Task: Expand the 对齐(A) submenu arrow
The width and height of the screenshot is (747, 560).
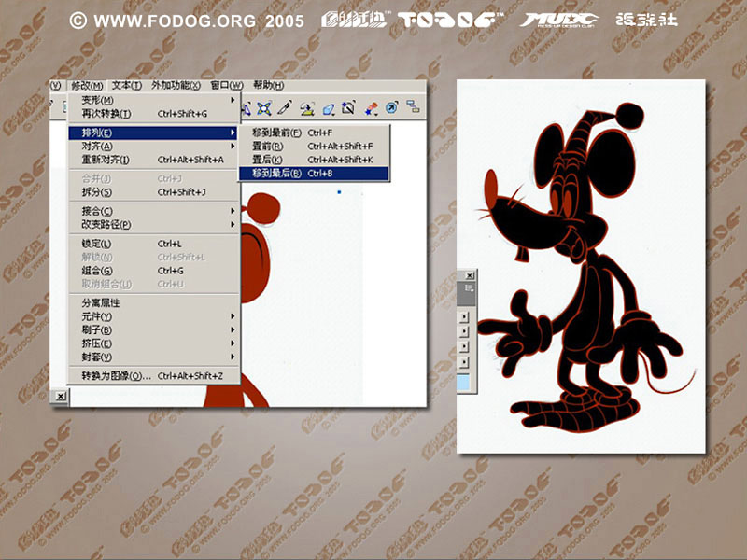Action: [x=233, y=147]
